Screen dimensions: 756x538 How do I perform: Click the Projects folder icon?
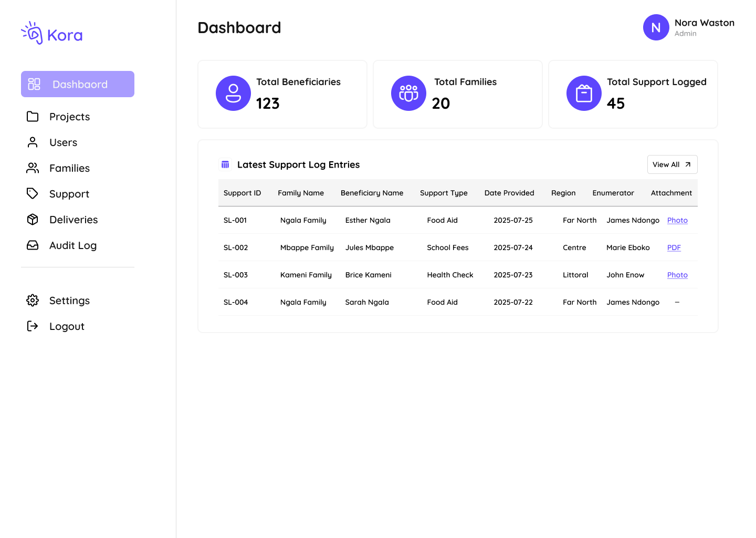coord(33,117)
